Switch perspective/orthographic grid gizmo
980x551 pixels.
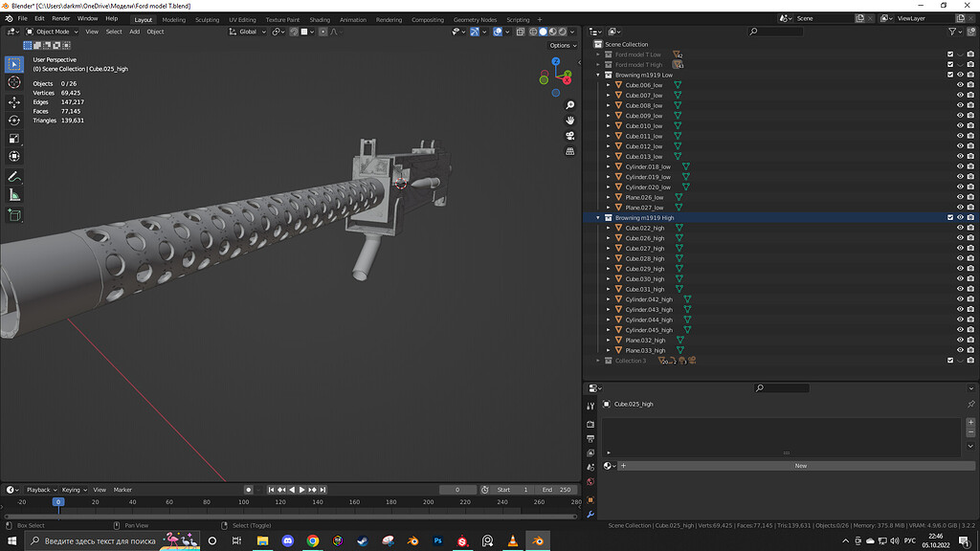570,151
